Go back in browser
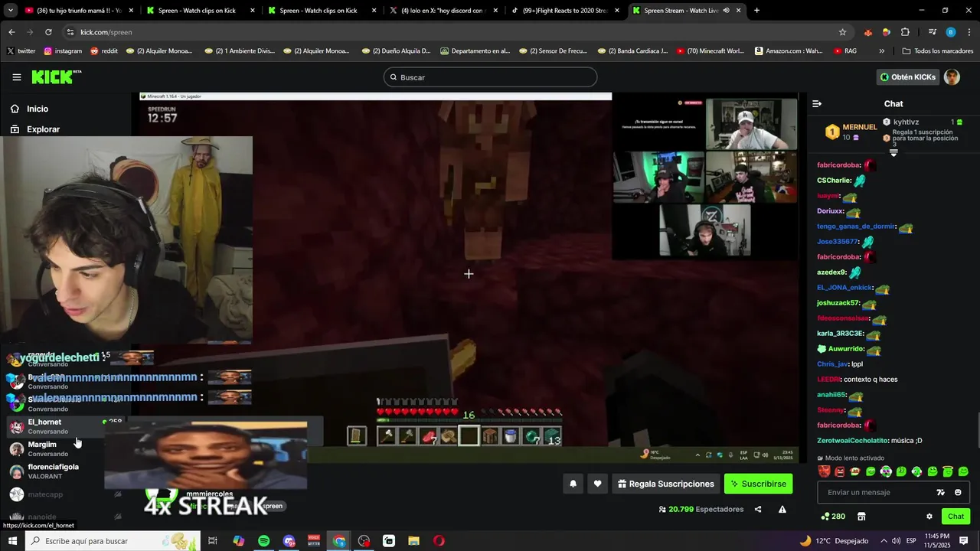This screenshot has height=551, width=980. 11,32
